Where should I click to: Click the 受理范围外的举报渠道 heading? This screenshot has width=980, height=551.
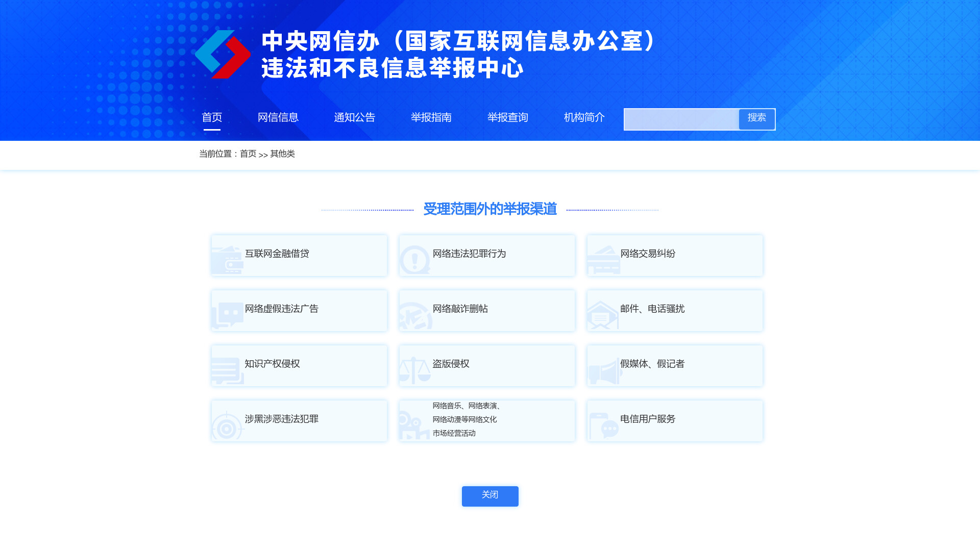point(490,209)
